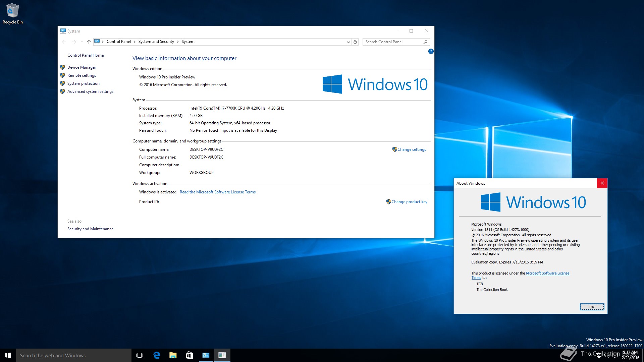The image size is (644, 362).
Task: Open System protection
Action: [x=83, y=83]
